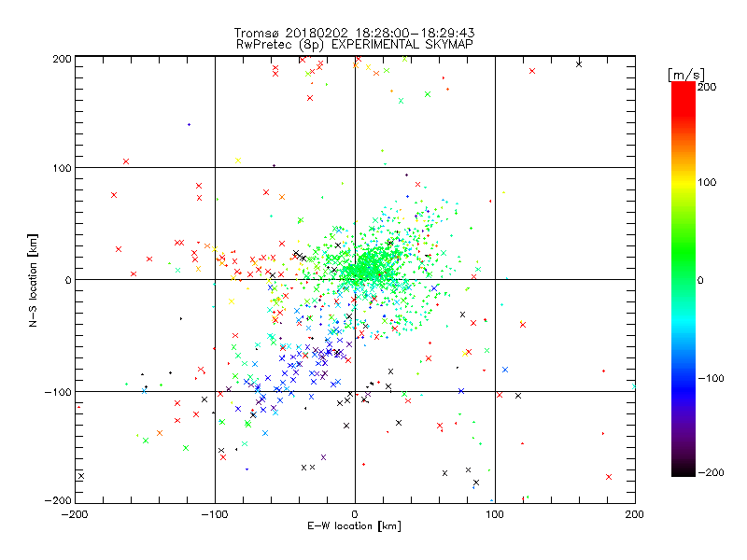Viewport: 747px width, 560px height.
Task: Click the x-axis tick label 200
Action: click(x=635, y=514)
